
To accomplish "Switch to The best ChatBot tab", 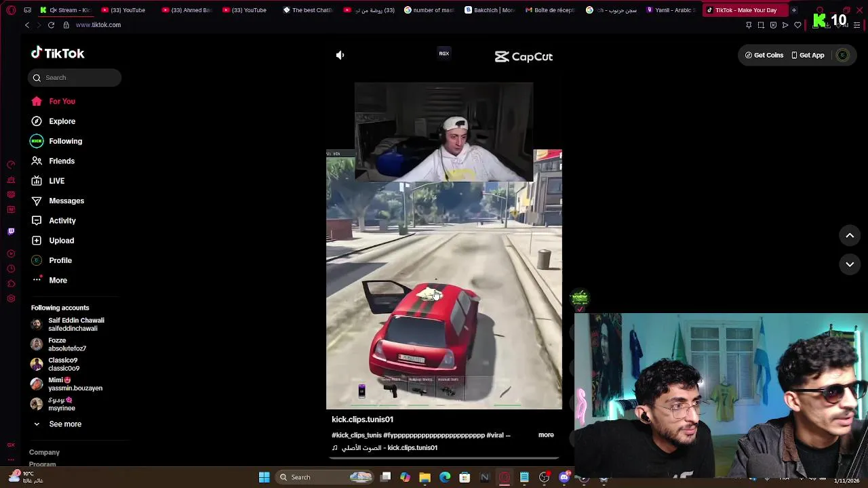I will coord(307,10).
